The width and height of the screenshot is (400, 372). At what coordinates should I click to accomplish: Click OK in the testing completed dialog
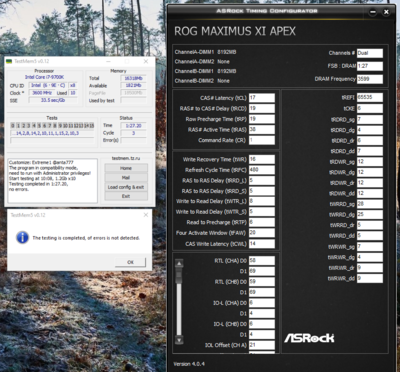point(130,262)
